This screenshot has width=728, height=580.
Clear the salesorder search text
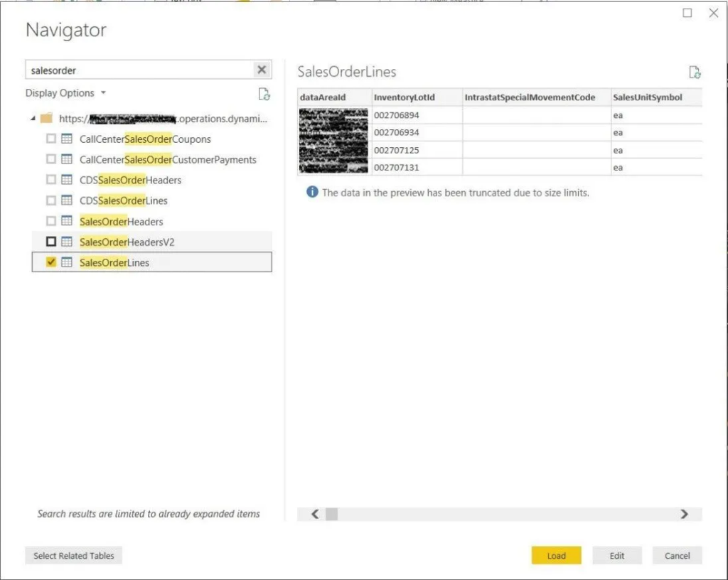click(262, 70)
